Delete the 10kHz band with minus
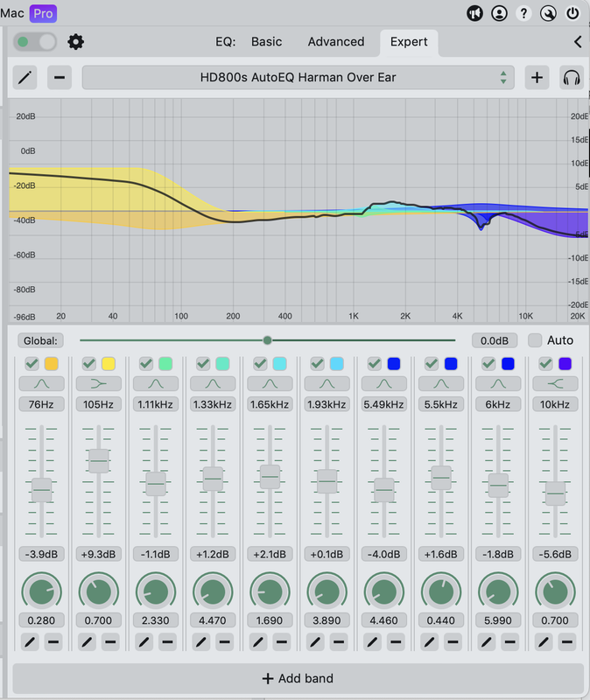The image size is (590, 700). [566, 642]
